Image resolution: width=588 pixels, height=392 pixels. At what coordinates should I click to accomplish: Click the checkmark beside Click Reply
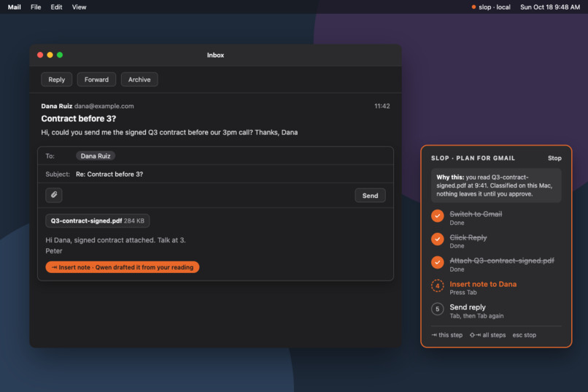[437, 239]
